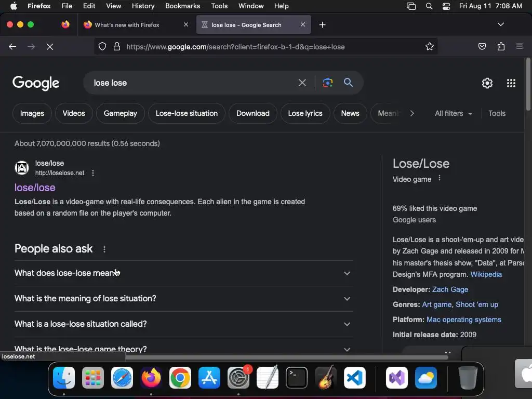Open the Tools menu in menu bar
The height and width of the screenshot is (399, 532).
[x=219, y=6]
